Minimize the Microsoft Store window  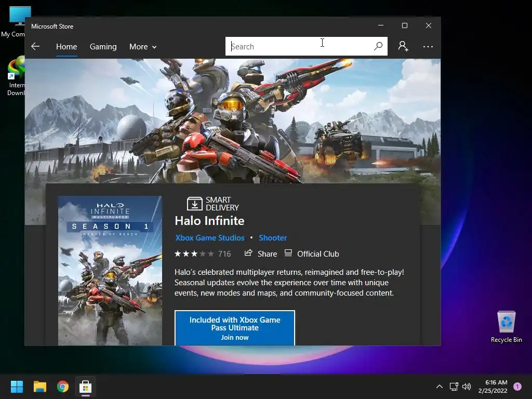coord(381,26)
